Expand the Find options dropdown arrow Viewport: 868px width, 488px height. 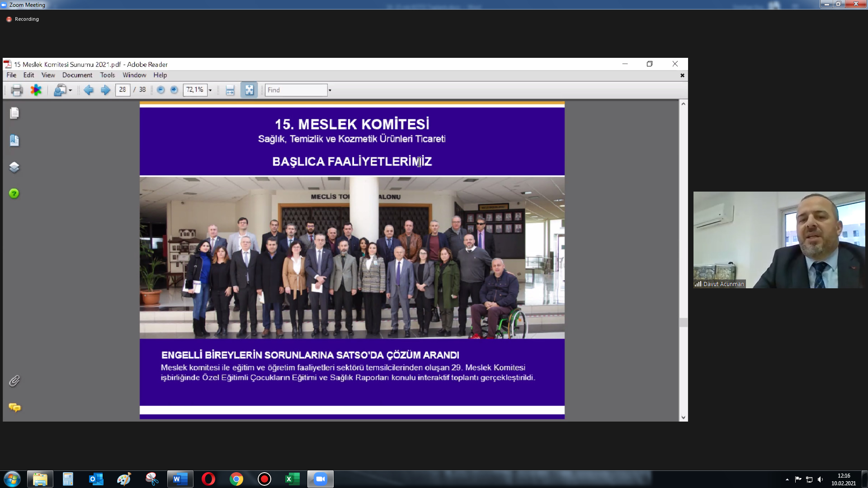(x=330, y=90)
